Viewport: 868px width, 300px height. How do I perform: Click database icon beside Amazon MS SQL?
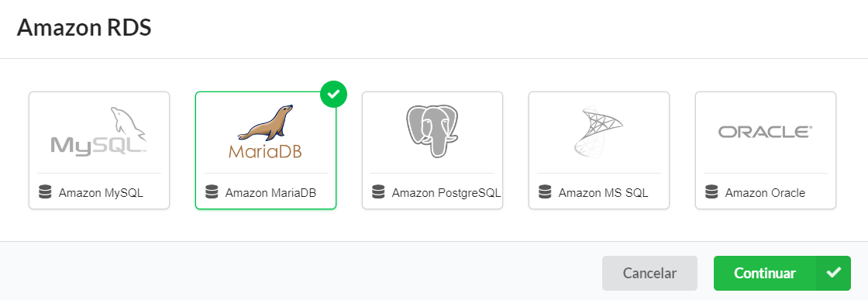[x=545, y=192]
